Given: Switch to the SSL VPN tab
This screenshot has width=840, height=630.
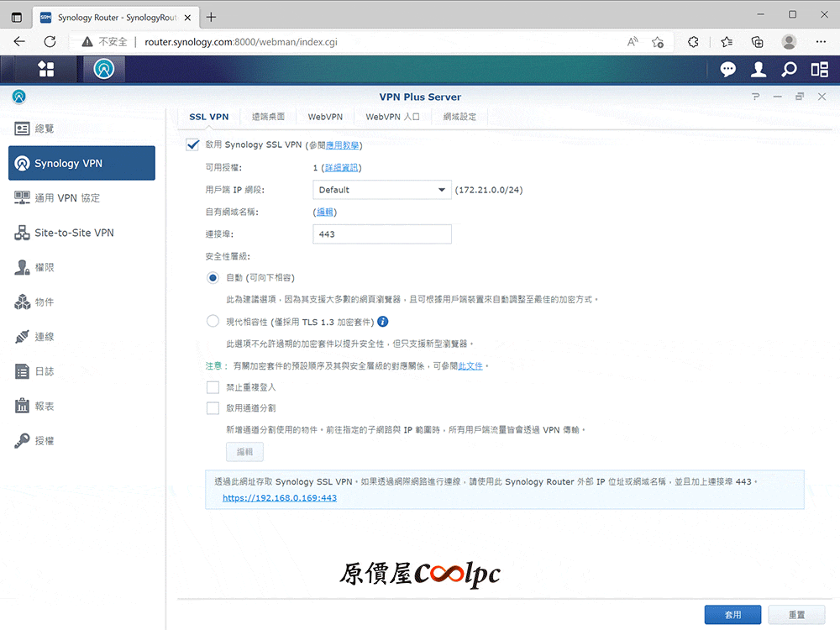Looking at the screenshot, I should (209, 117).
